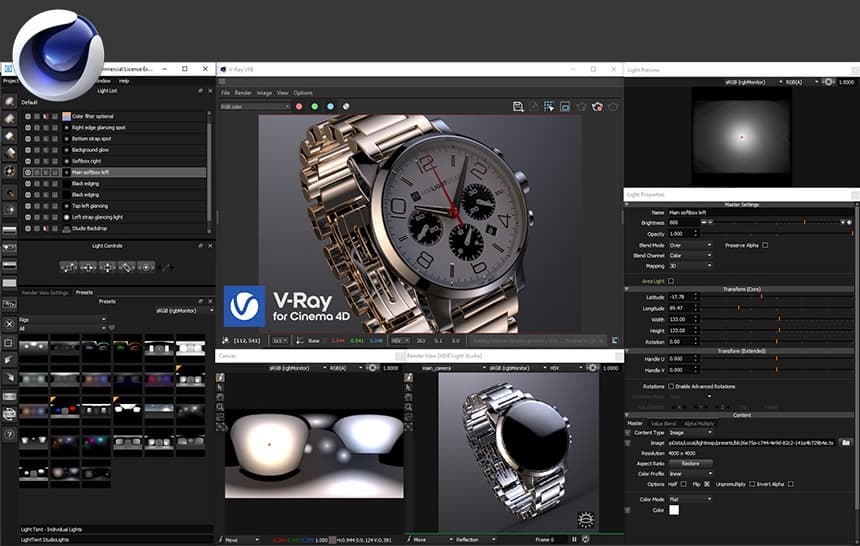Click the Opacity value field

coord(680,234)
